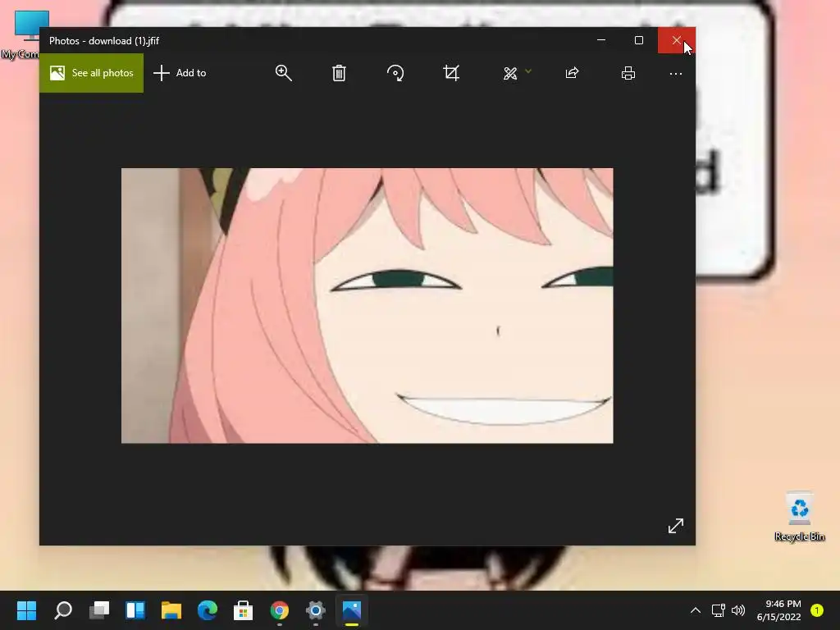Click the See all photos button
Image resolution: width=840 pixels, height=630 pixels.
pyautogui.click(x=92, y=73)
